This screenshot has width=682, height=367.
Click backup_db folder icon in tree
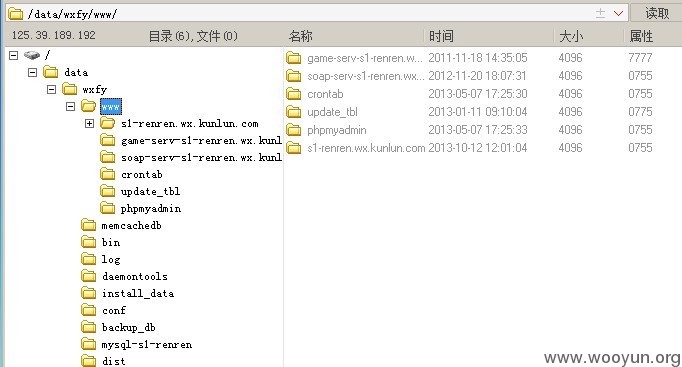coord(89,327)
